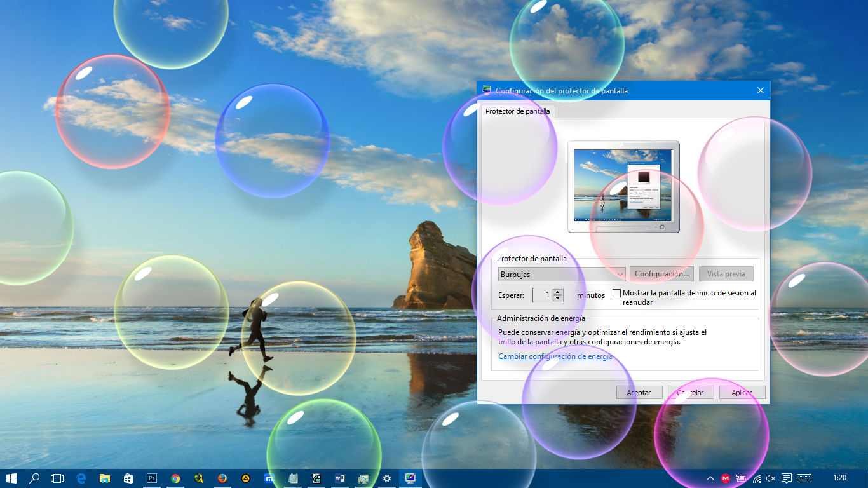The image size is (868, 488).
Task: Open Firefox from the taskbar
Action: click(x=222, y=478)
